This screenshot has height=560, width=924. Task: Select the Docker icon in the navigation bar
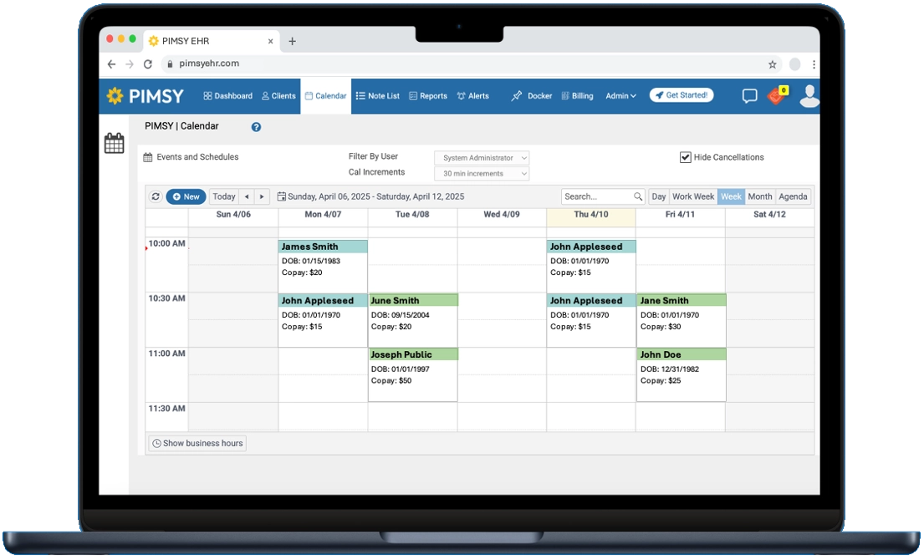[x=533, y=95]
